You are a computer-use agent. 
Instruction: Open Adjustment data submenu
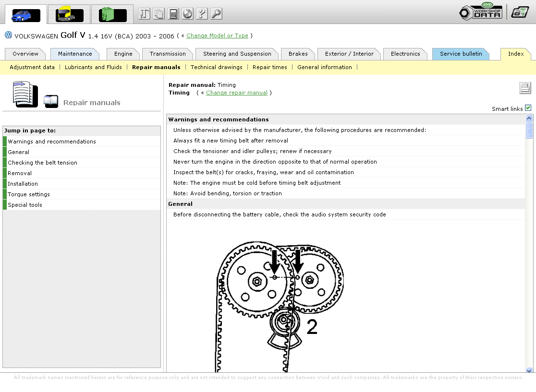32,67
